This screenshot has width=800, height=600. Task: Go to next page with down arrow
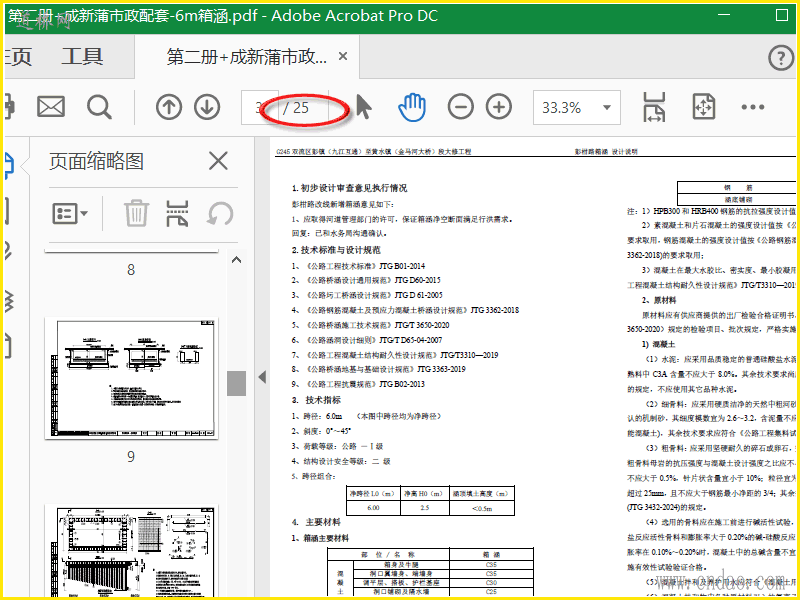click(207, 107)
